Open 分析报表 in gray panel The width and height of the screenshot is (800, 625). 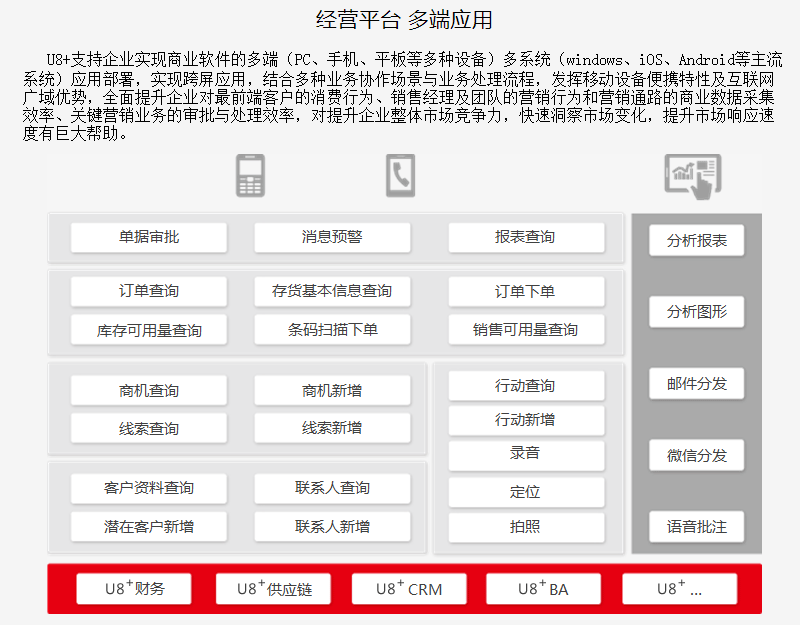pyautogui.click(x=696, y=240)
